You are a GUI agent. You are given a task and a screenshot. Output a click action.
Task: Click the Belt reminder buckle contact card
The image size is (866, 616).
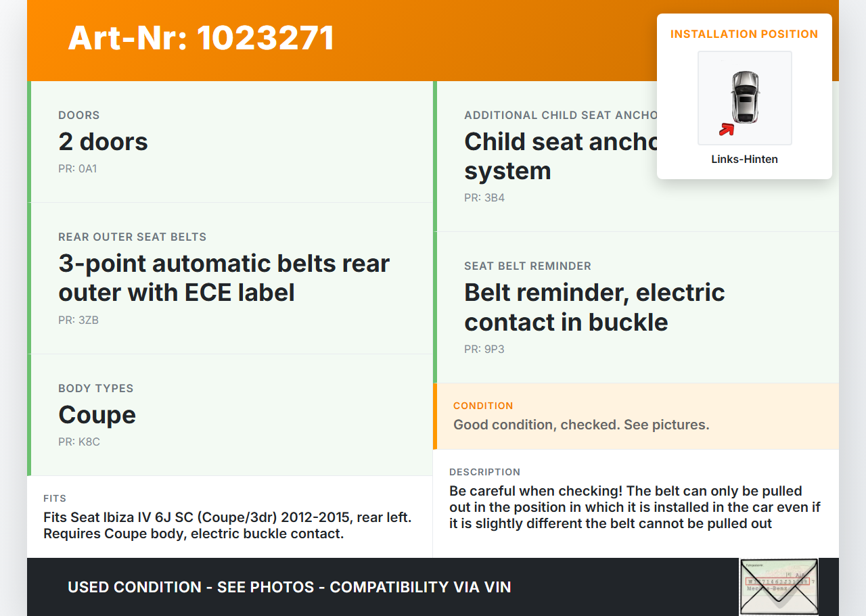[636, 307]
